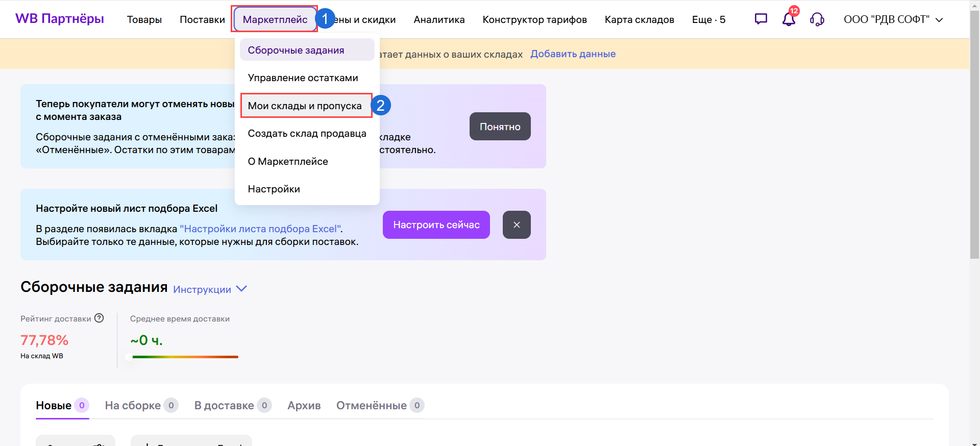Expand the Еще · 5 menu

coord(708,19)
